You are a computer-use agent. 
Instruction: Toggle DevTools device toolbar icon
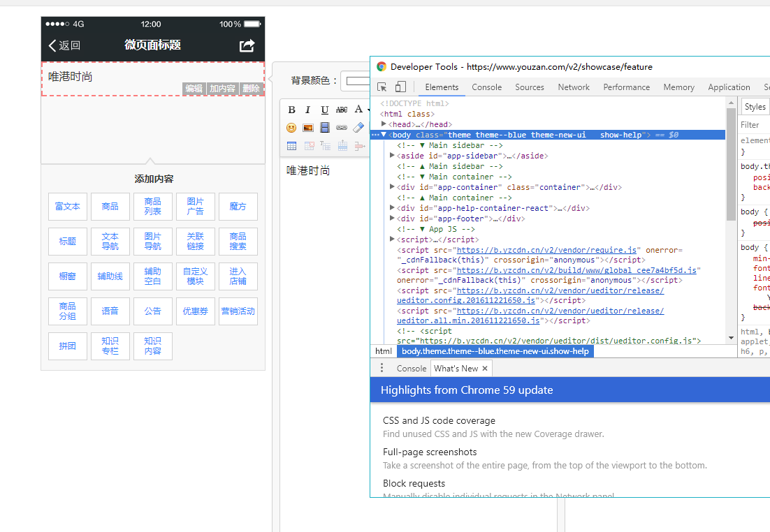[400, 87]
